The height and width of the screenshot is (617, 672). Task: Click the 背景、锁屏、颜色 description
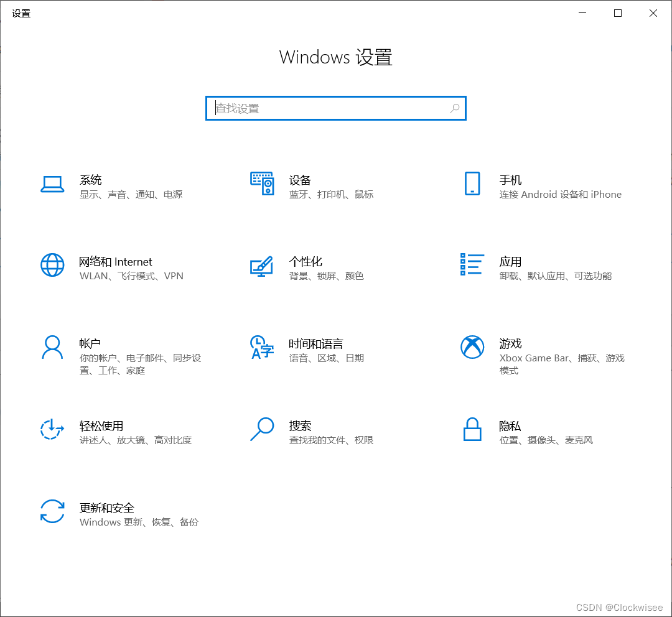[327, 276]
